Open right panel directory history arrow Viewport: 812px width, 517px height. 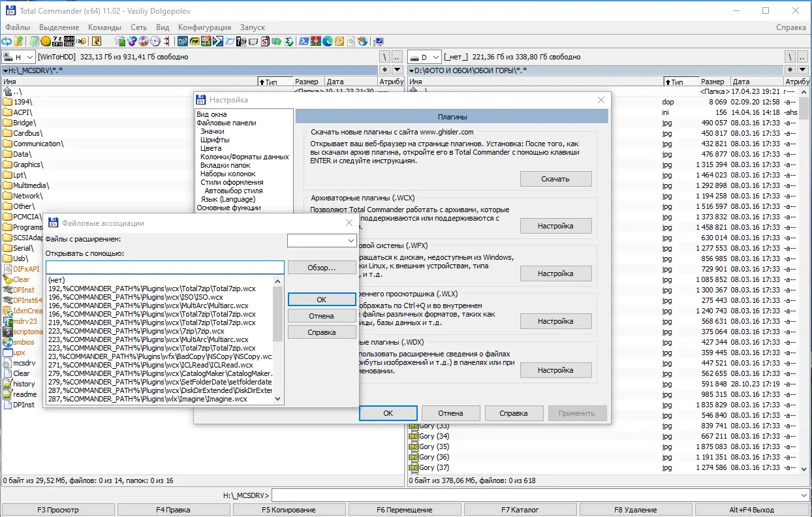(x=801, y=70)
